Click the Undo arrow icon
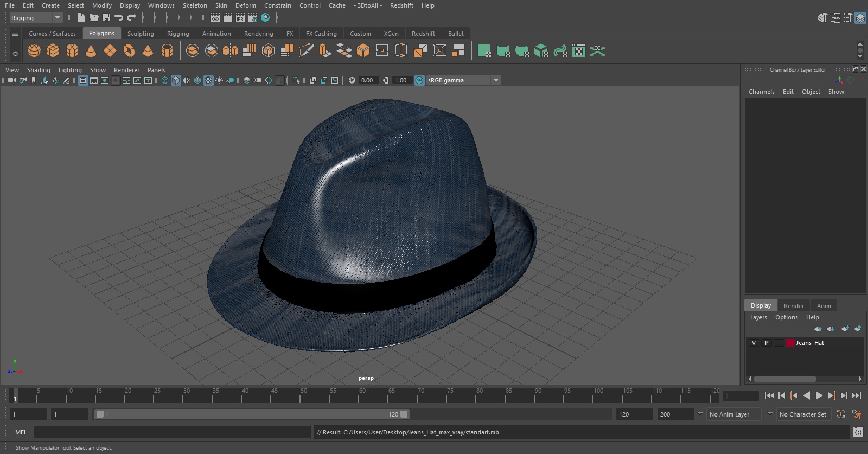The width and height of the screenshot is (868, 454). tap(119, 18)
